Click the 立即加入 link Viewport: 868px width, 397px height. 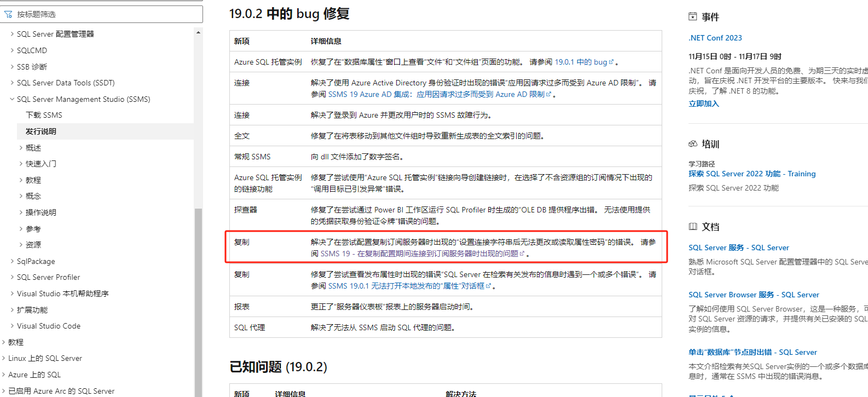tap(704, 103)
